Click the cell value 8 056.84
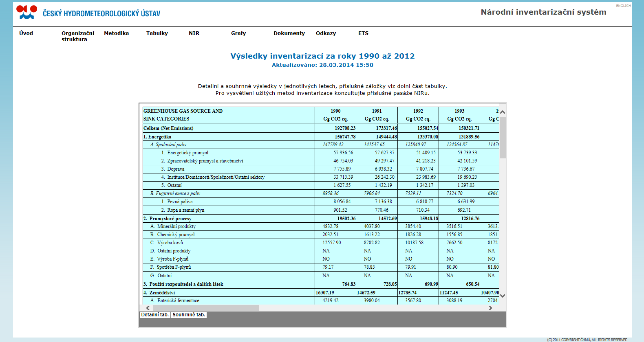644x342 pixels. point(342,202)
